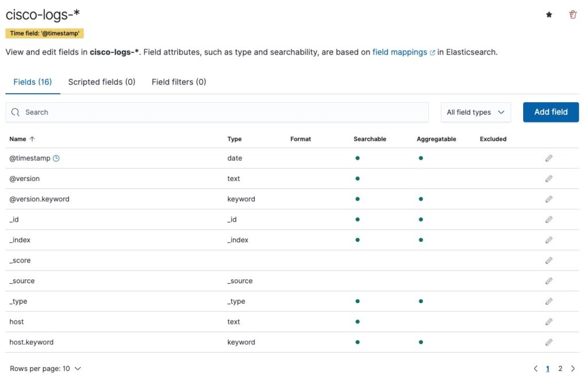Click the clock icon beside @timestamp
The width and height of the screenshot is (588, 386).
[x=56, y=159]
